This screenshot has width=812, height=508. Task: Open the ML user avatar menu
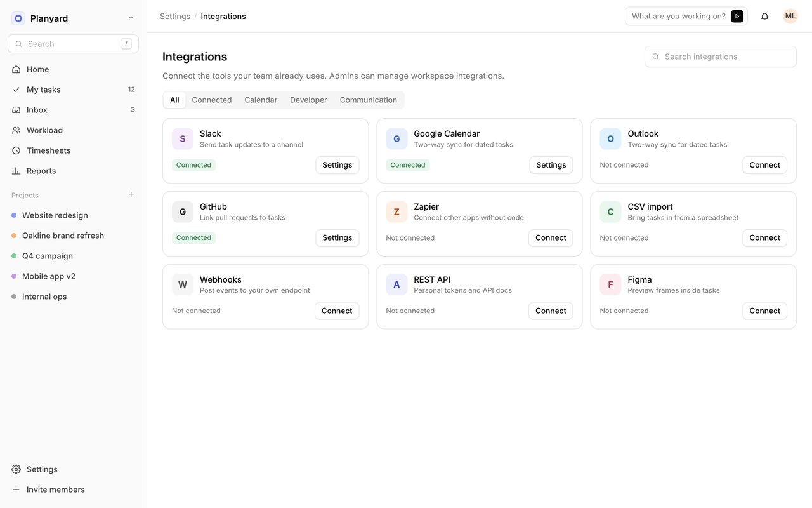(790, 17)
